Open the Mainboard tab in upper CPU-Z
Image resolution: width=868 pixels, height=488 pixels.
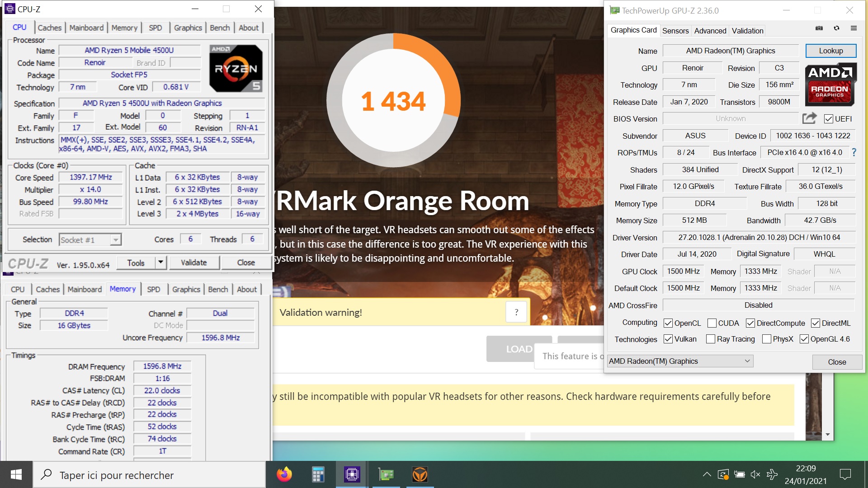tap(86, 28)
